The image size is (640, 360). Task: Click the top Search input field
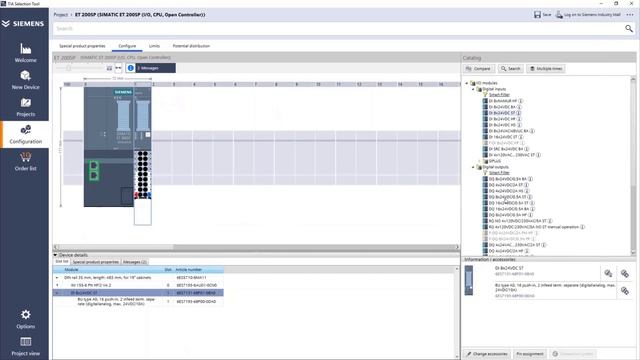click(338, 29)
